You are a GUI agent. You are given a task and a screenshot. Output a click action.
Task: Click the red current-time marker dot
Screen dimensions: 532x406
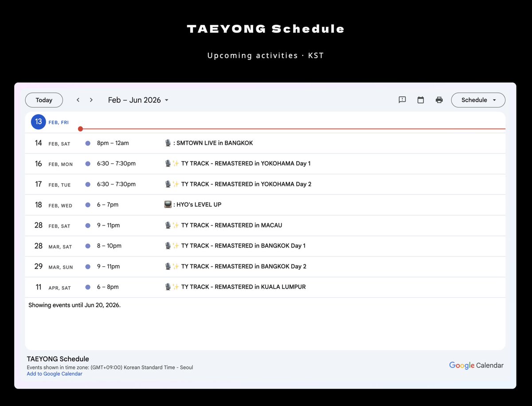click(x=80, y=129)
